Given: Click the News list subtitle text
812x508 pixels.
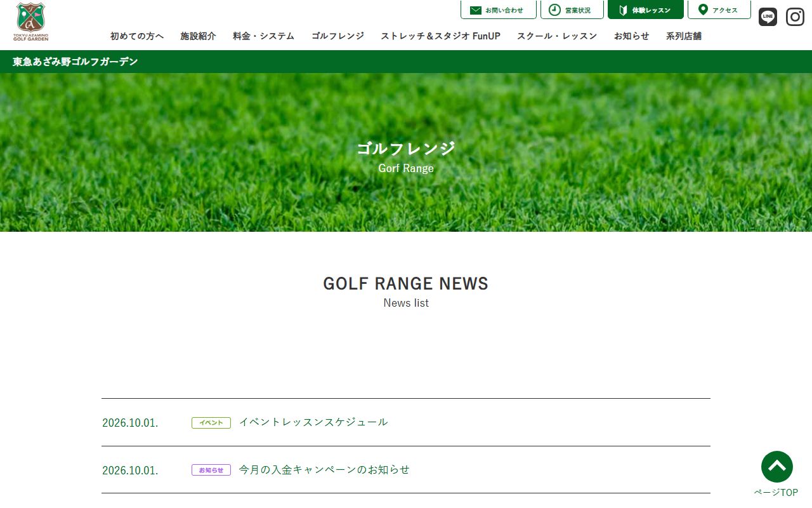Looking at the screenshot, I should [406, 303].
